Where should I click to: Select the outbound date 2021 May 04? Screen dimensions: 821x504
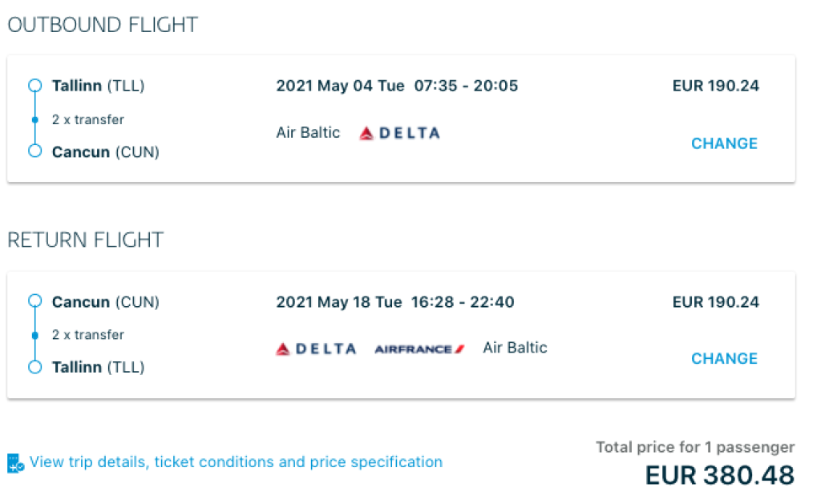340,86
